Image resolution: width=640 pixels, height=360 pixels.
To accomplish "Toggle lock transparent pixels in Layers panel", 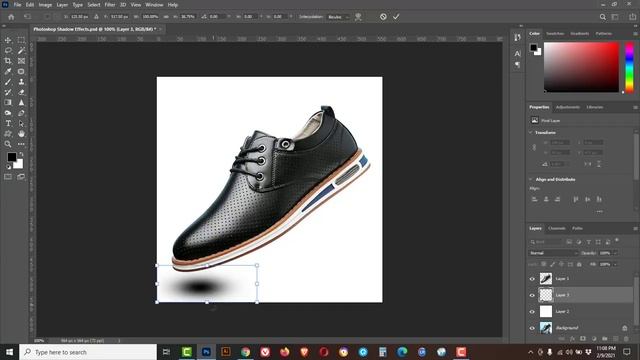I will point(544,264).
